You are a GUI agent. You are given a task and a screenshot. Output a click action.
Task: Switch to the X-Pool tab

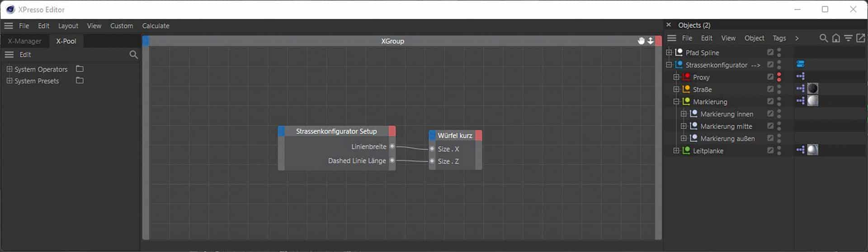tap(66, 41)
